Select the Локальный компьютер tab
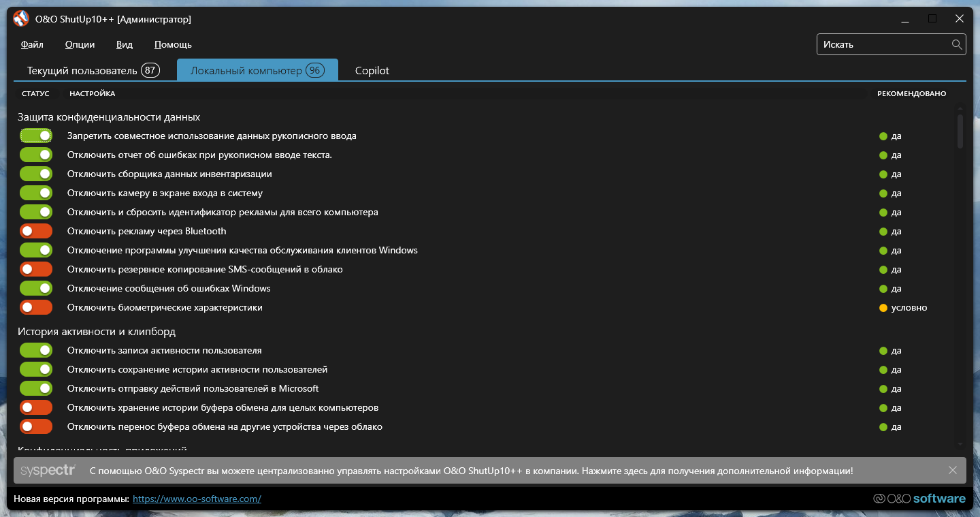 pos(257,70)
